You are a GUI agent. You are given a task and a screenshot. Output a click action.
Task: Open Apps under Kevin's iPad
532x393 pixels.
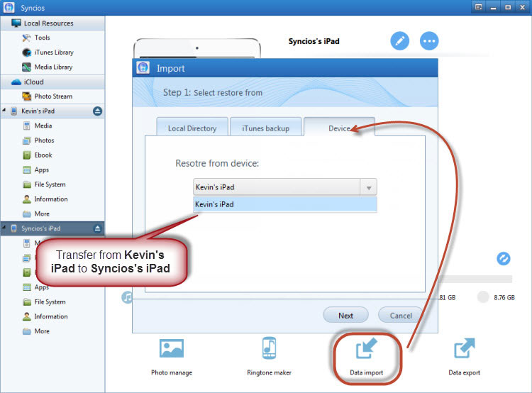pos(36,170)
